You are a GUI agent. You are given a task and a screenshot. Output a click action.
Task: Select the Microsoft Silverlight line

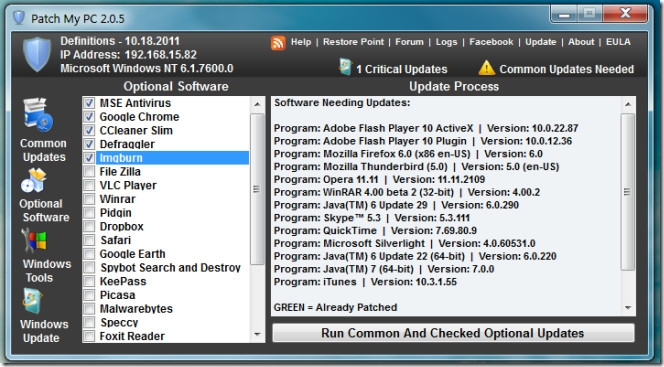(x=404, y=243)
